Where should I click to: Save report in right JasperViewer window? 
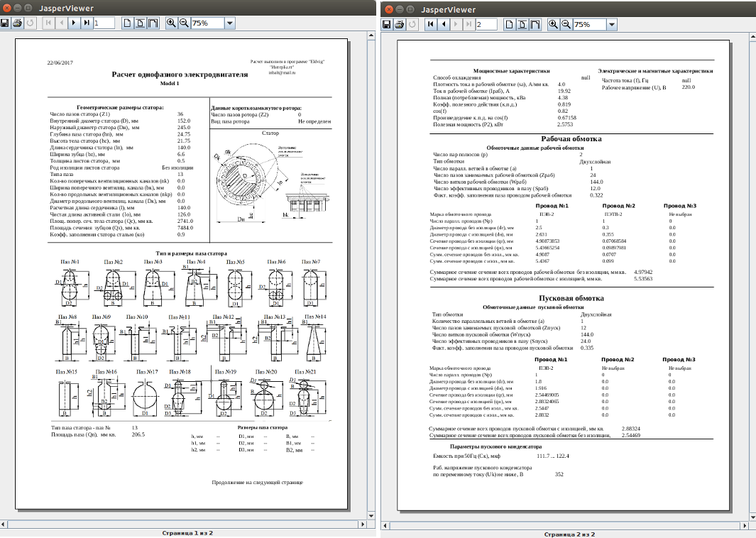click(x=387, y=24)
